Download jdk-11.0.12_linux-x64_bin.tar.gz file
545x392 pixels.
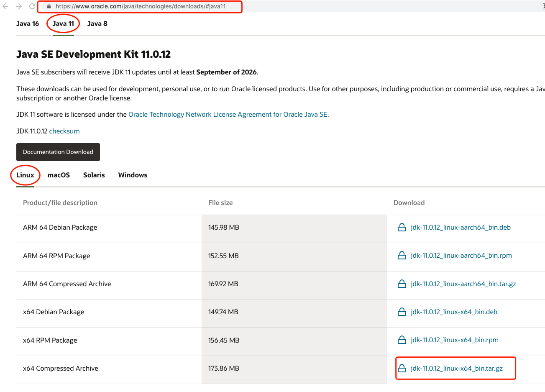[457, 369]
